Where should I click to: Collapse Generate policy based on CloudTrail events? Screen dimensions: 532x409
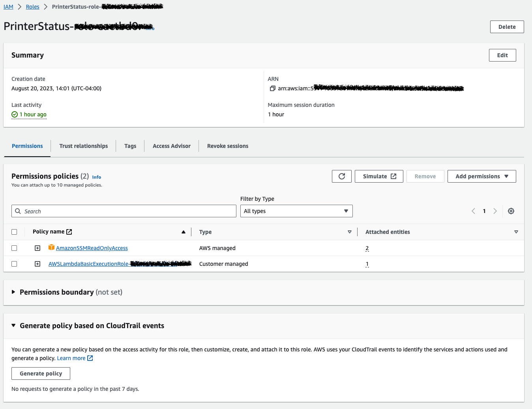tap(13, 325)
